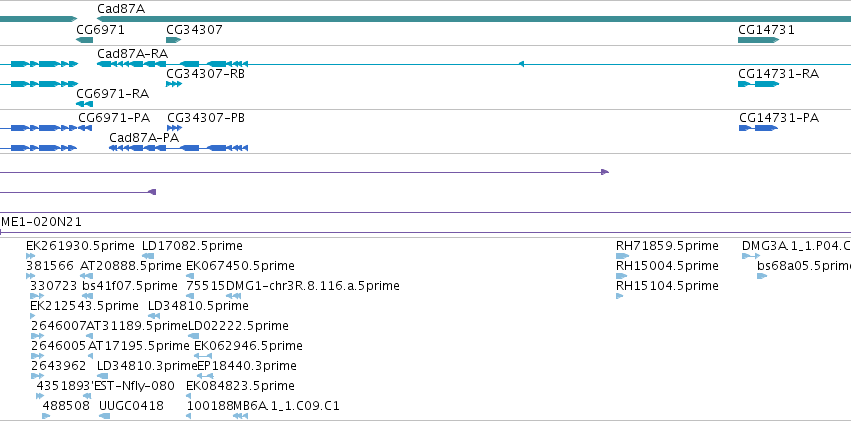Open the Cad87A-RA transcript label
Image resolution: width=851 pixels, height=421 pixels.
click(132, 54)
